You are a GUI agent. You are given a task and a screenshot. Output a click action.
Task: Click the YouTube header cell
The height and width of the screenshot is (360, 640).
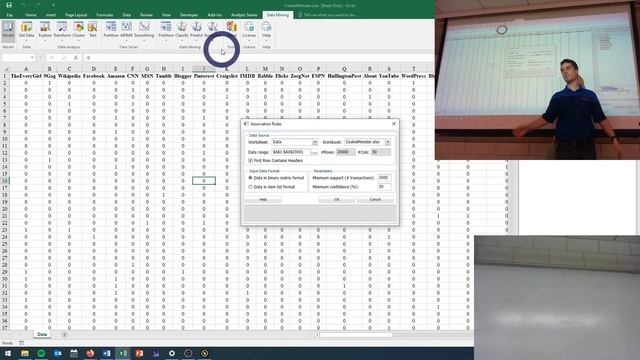[389, 76]
